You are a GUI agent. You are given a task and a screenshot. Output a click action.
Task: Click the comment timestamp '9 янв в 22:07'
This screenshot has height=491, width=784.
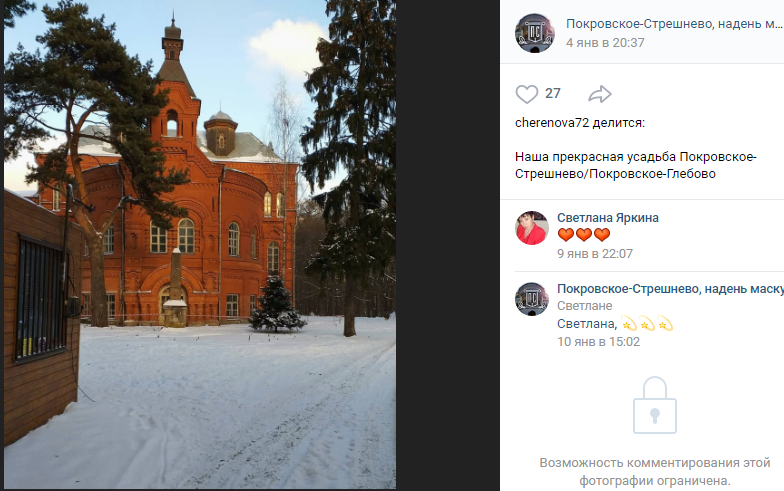click(x=595, y=254)
